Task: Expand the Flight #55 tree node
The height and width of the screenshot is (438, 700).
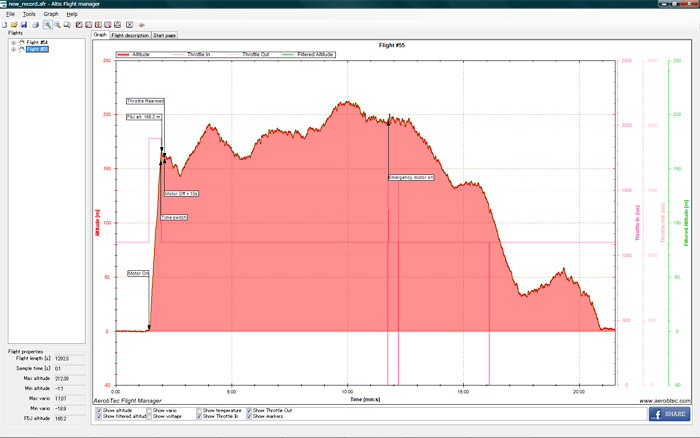Action: click(13, 50)
